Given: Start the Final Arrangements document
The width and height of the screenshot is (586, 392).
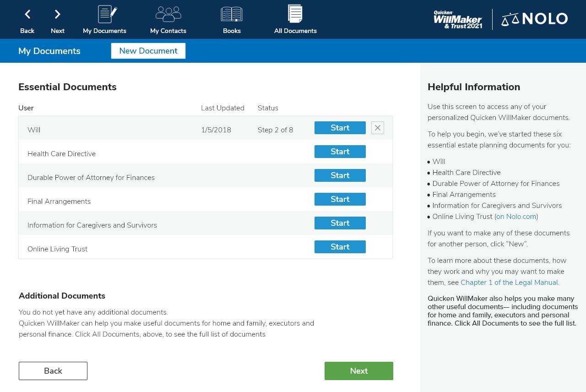Looking at the screenshot, I should pos(340,199).
